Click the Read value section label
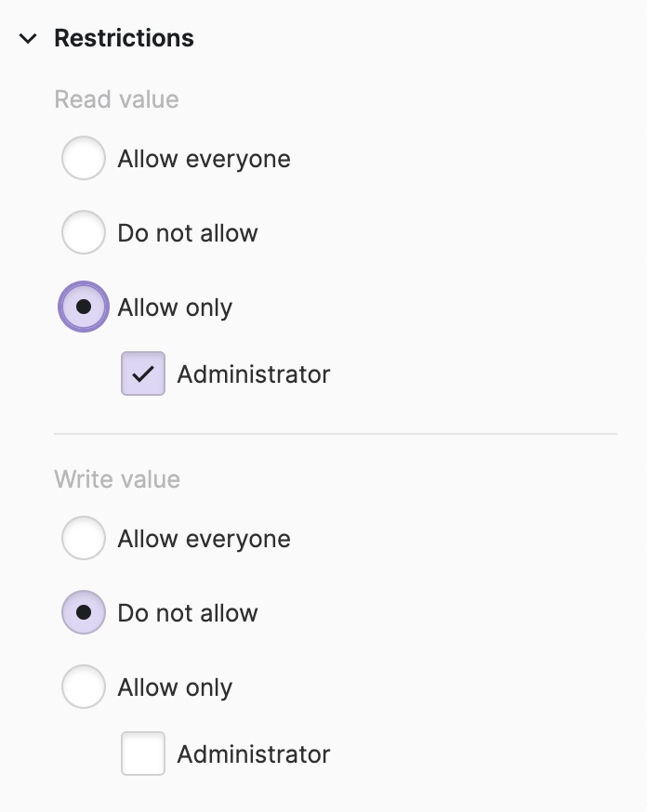 point(116,99)
